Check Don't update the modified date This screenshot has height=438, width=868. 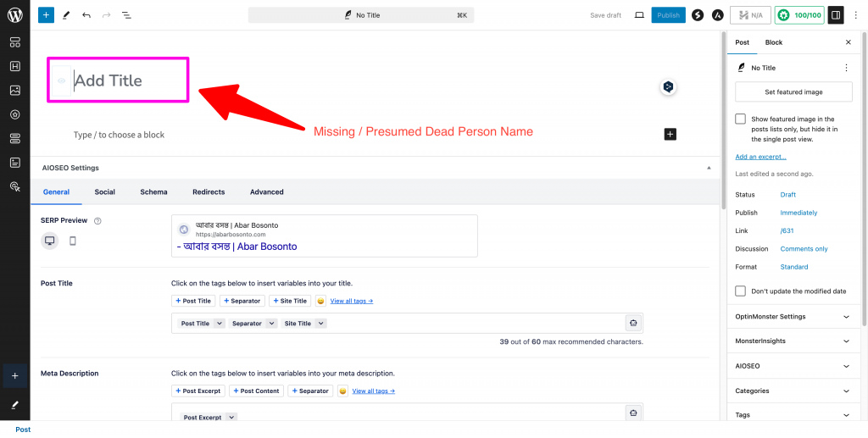click(x=741, y=291)
